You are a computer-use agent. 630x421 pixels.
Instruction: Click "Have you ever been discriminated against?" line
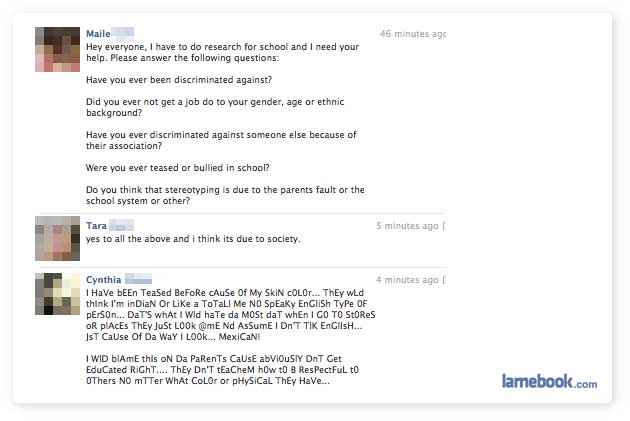tap(179, 78)
